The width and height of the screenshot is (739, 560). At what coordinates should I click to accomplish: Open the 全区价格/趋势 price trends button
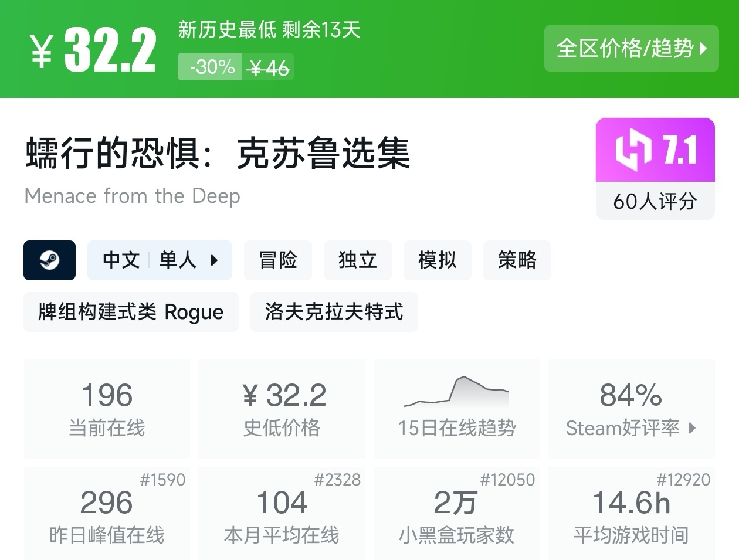click(631, 48)
